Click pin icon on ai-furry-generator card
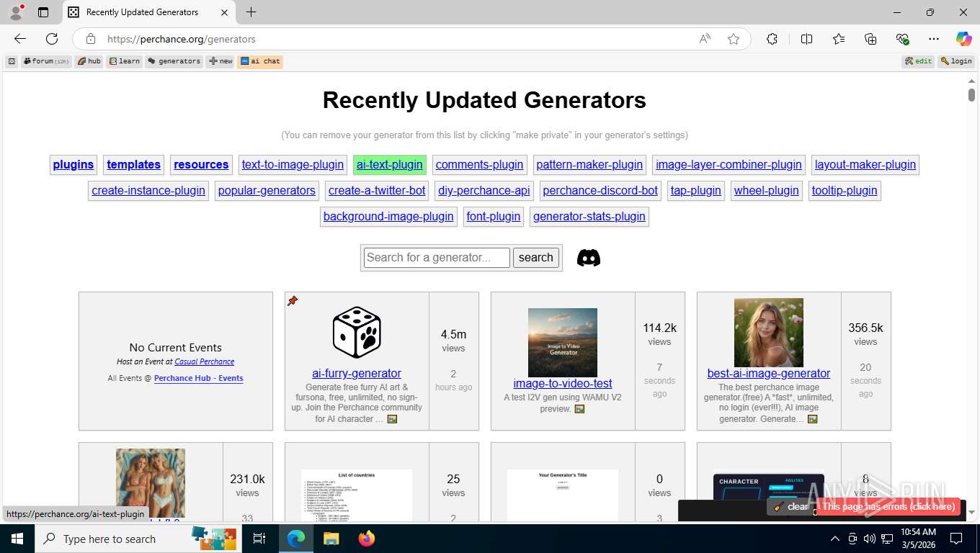This screenshot has width=980, height=553. tap(293, 301)
